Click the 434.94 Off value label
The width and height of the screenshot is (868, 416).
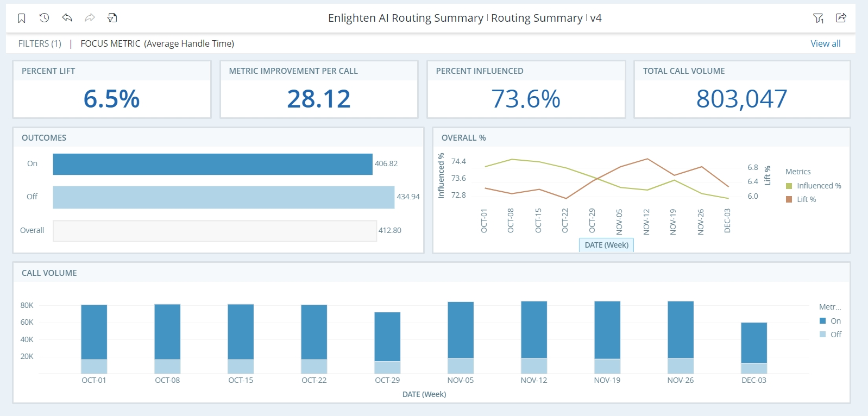(408, 197)
